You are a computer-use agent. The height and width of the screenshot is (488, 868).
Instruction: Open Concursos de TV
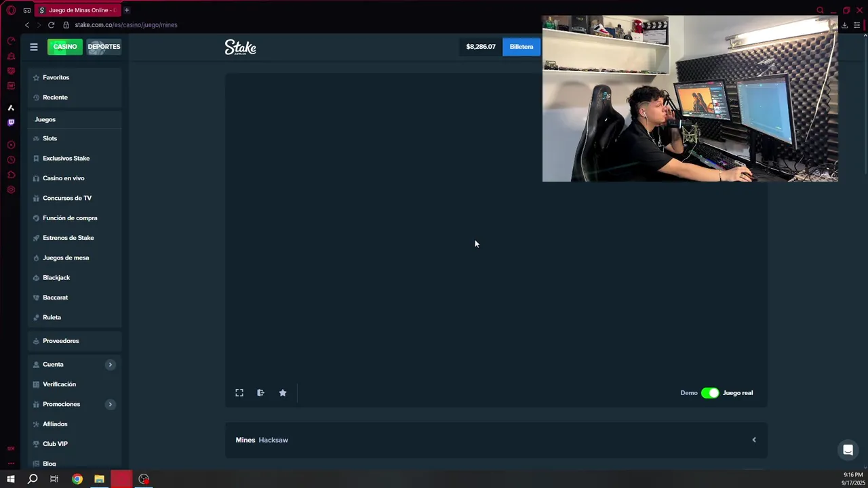[x=75, y=198]
